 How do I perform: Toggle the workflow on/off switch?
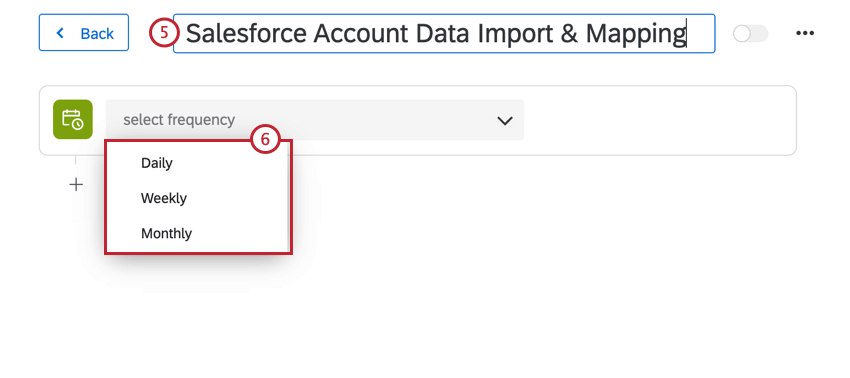click(750, 34)
